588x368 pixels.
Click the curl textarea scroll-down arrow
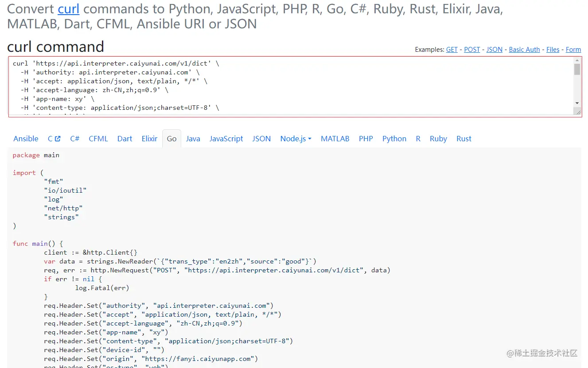click(577, 103)
